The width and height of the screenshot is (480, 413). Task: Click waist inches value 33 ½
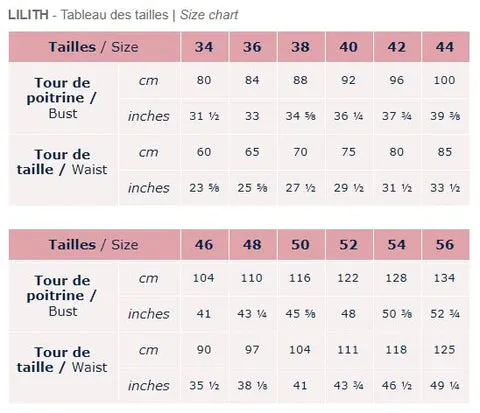click(445, 188)
